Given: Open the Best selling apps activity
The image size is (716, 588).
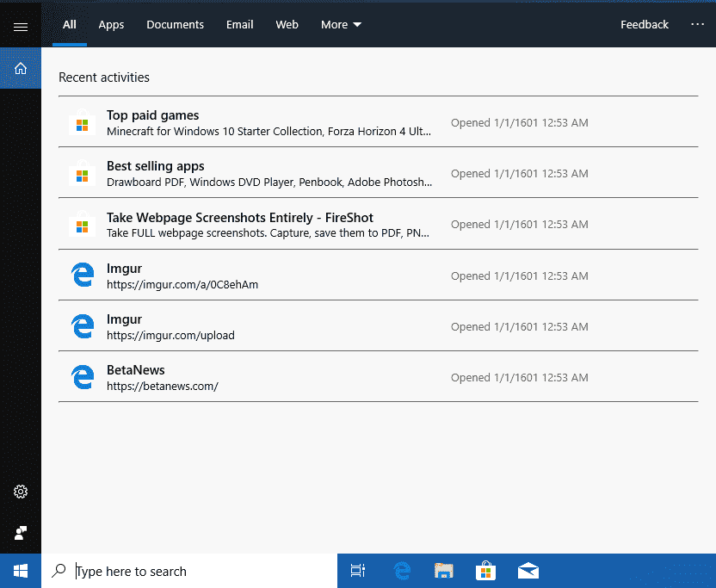Looking at the screenshot, I should pyautogui.click(x=378, y=173).
